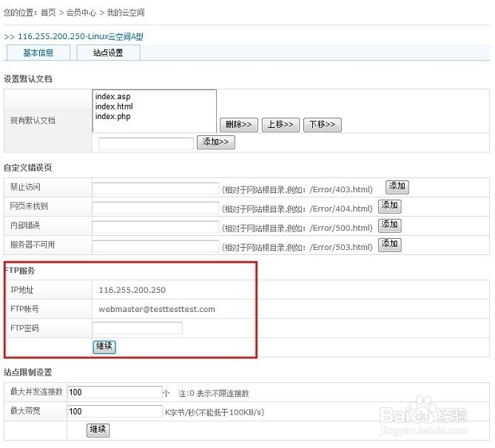Click the K字节/秒 bandwidth unit note
This screenshot has height=448, width=495.
[x=215, y=413]
